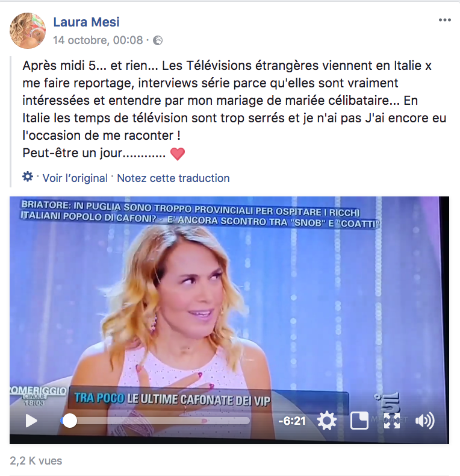Click the remaining time -6:21 display
Screen dimensions: 460x476
coord(292,421)
